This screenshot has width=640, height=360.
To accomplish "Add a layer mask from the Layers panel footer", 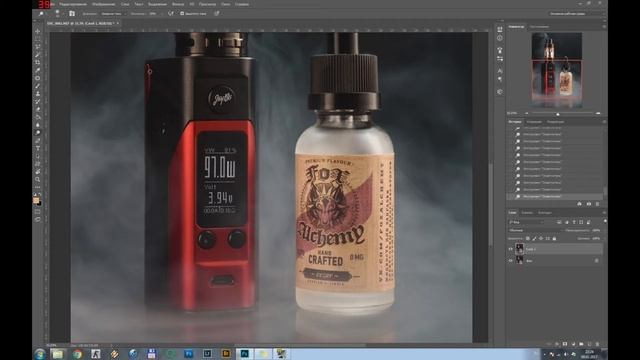I will pyautogui.click(x=565, y=344).
